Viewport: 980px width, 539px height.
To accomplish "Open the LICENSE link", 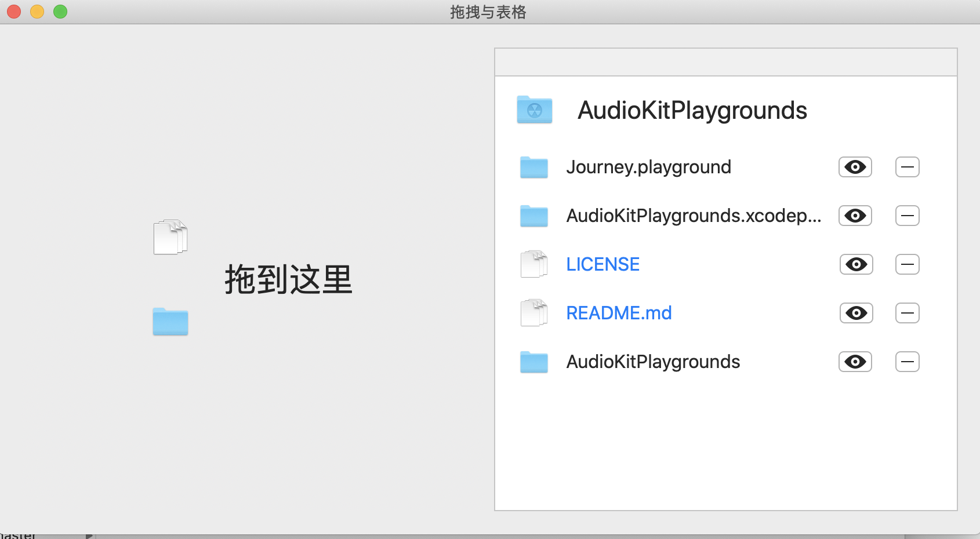I will [x=603, y=264].
